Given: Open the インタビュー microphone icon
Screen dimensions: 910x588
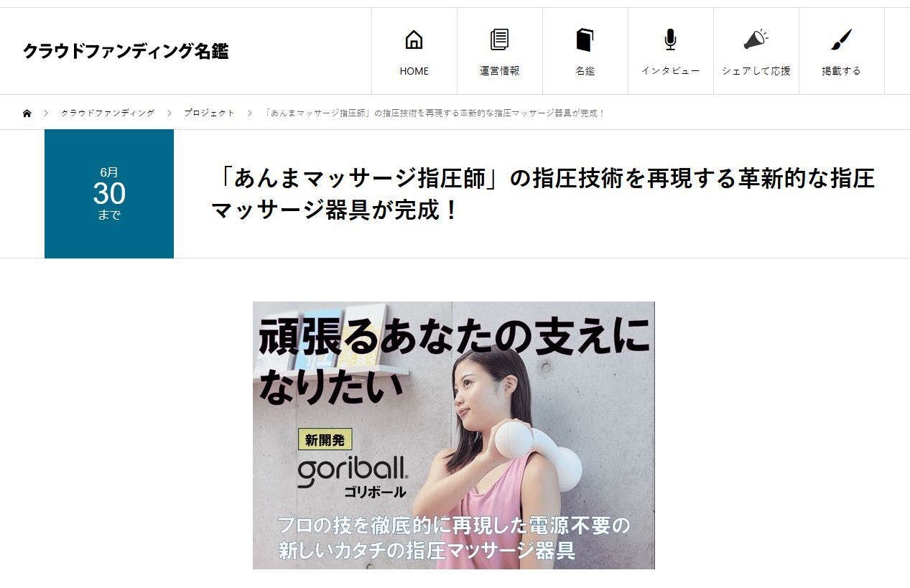Looking at the screenshot, I should [x=670, y=39].
